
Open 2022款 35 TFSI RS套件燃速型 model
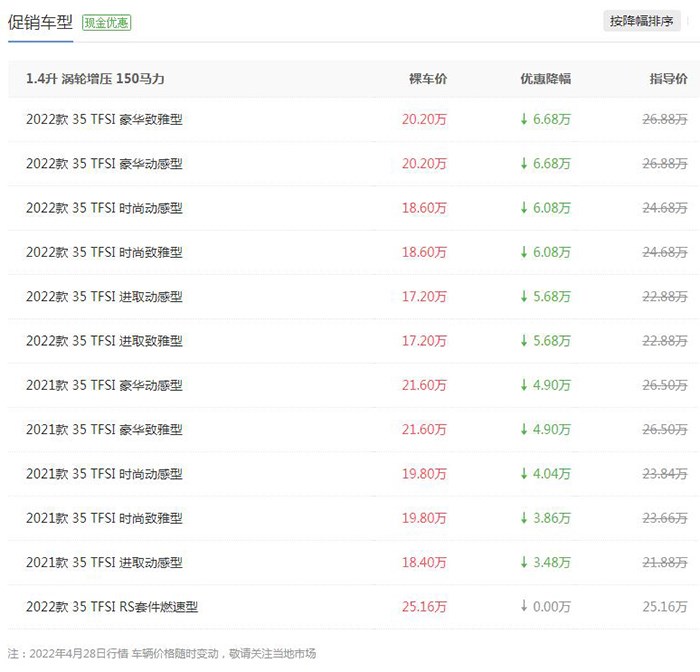coord(112,606)
